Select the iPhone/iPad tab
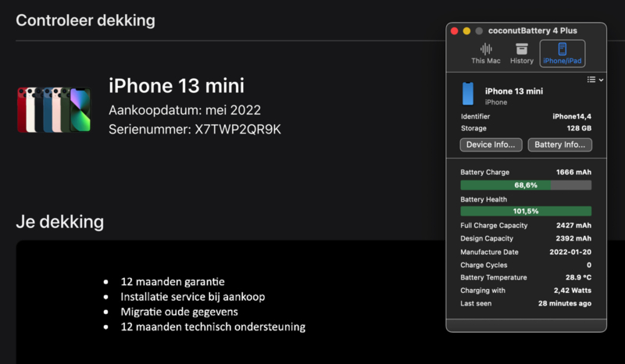The width and height of the screenshot is (625, 364). click(562, 53)
